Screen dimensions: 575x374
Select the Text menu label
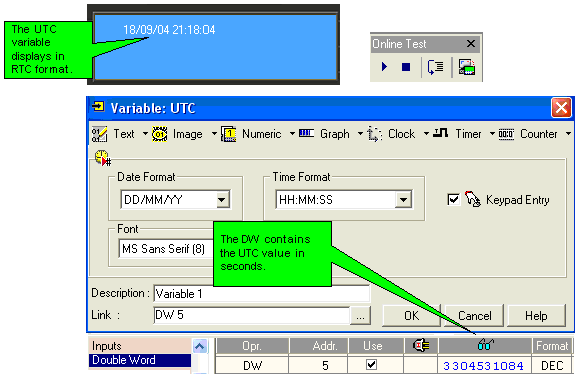124,134
